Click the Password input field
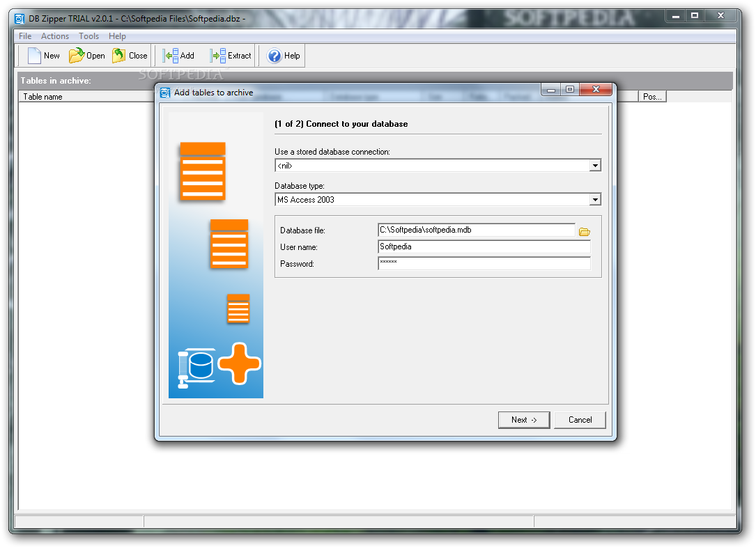The image size is (756, 548). 484,263
